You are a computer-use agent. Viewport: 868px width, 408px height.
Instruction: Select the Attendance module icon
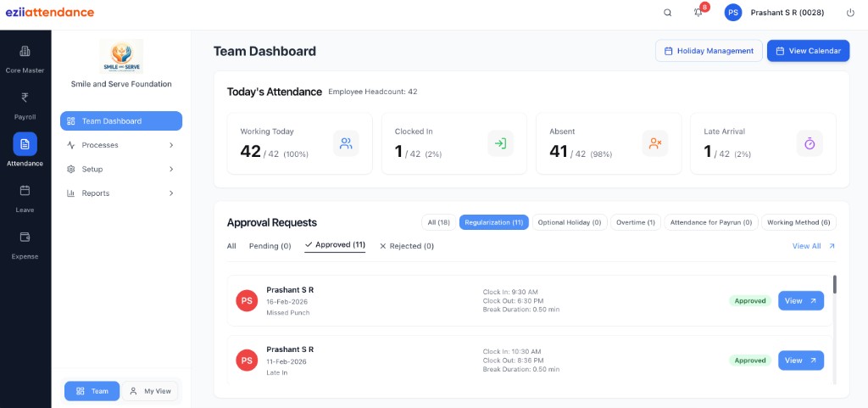tap(25, 144)
